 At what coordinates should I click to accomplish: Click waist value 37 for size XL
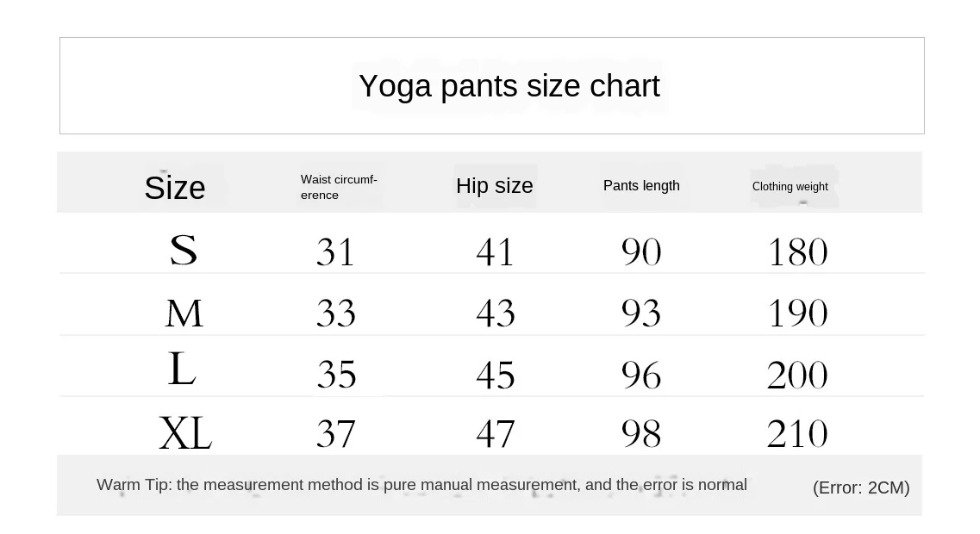(335, 434)
